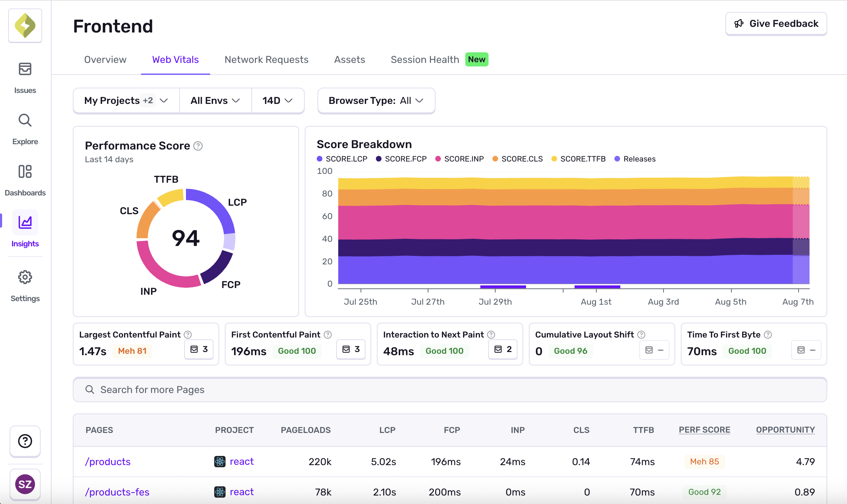Click the Give Feedback button
This screenshot has height=504, width=847.
[776, 23]
